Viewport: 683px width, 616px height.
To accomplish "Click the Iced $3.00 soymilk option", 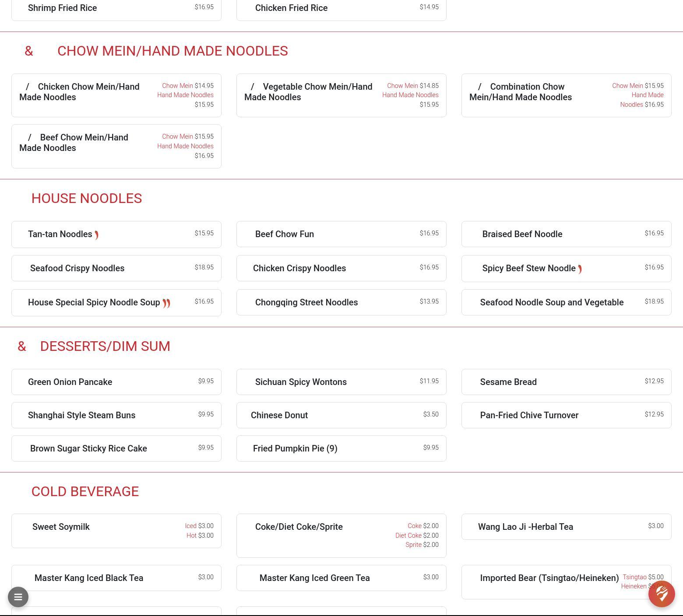I will (x=199, y=526).
